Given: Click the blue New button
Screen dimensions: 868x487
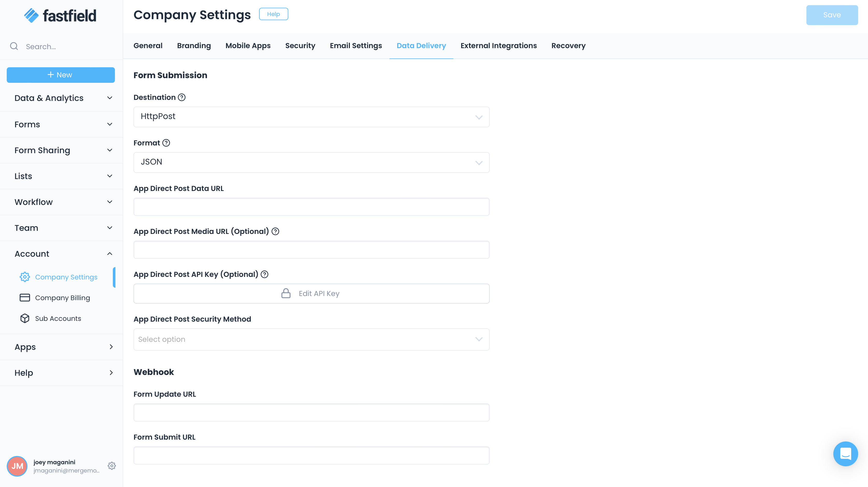Looking at the screenshot, I should click(x=61, y=75).
